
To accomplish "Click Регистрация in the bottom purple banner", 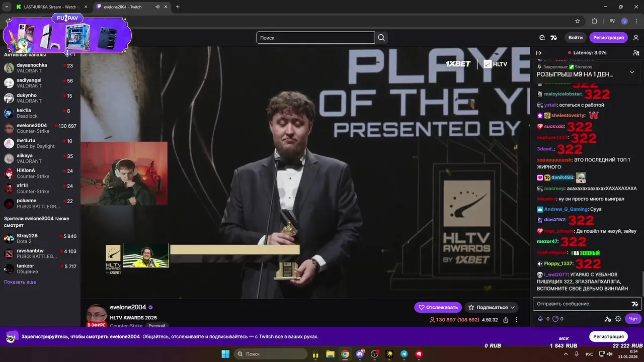I will [608, 336].
